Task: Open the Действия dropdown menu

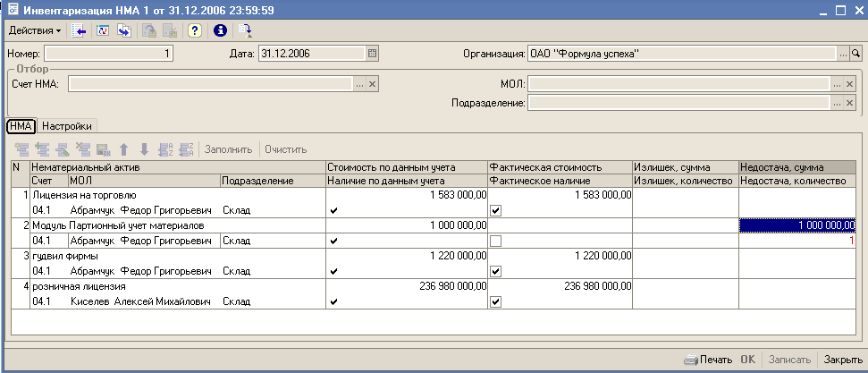Action: [x=35, y=30]
